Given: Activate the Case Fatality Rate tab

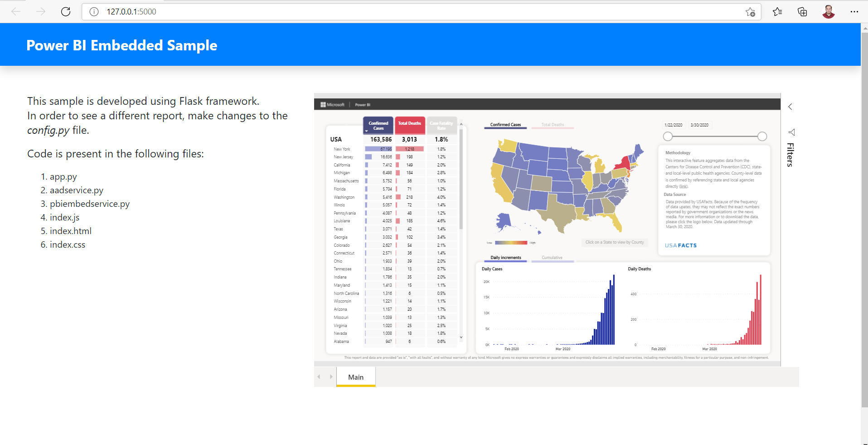Looking at the screenshot, I should click(x=441, y=125).
